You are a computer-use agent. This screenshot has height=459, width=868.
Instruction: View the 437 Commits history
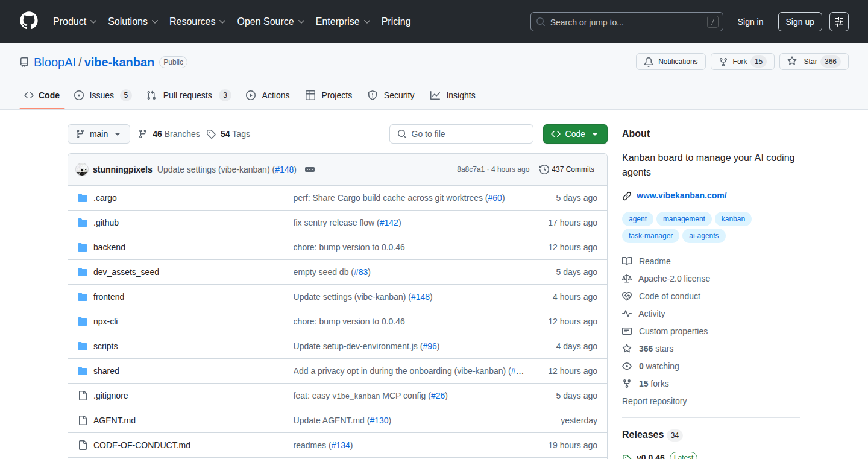click(x=567, y=169)
